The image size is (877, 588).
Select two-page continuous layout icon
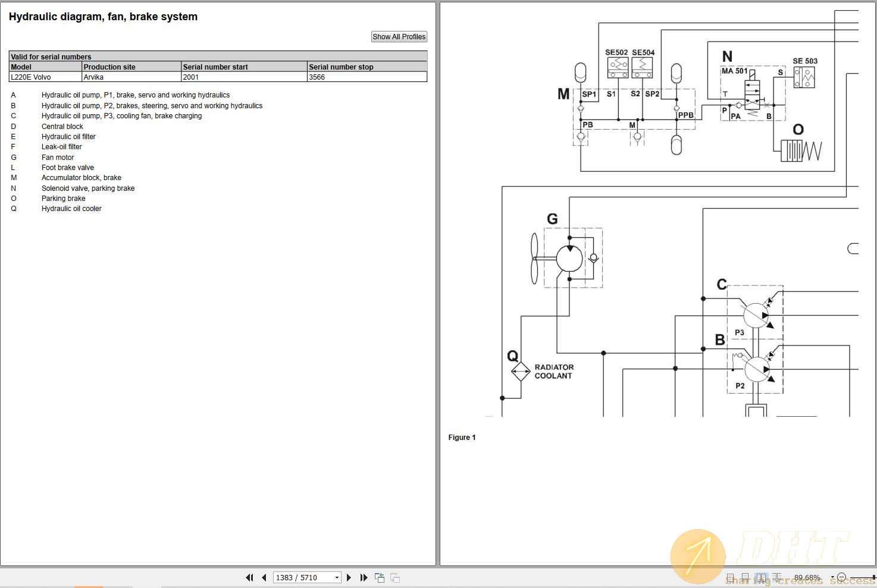tap(776, 578)
